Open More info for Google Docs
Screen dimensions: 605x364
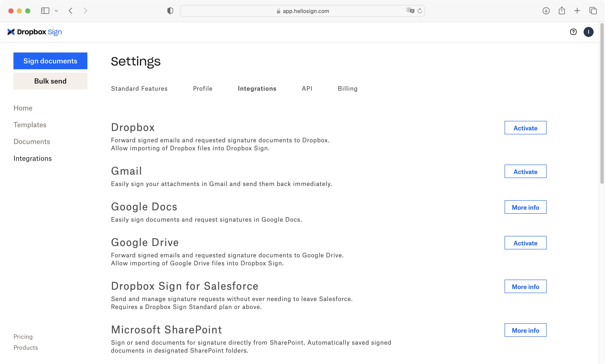coord(525,207)
